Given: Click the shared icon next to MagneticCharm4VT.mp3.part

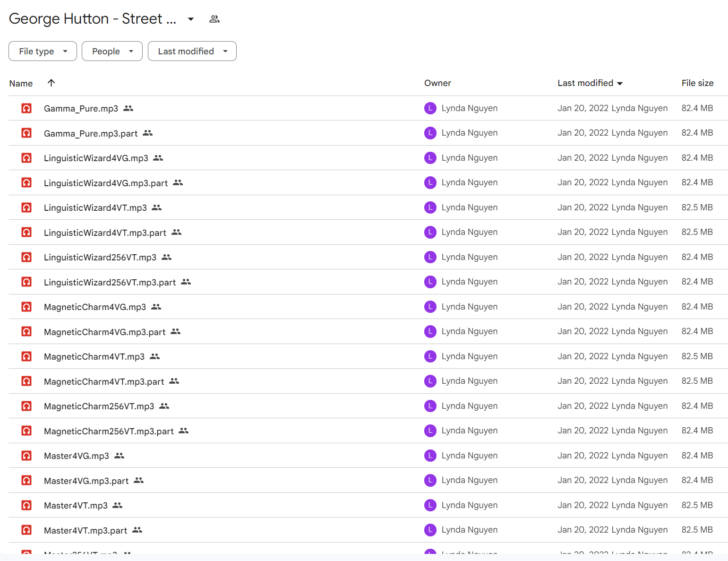Looking at the screenshot, I should click(x=174, y=381).
